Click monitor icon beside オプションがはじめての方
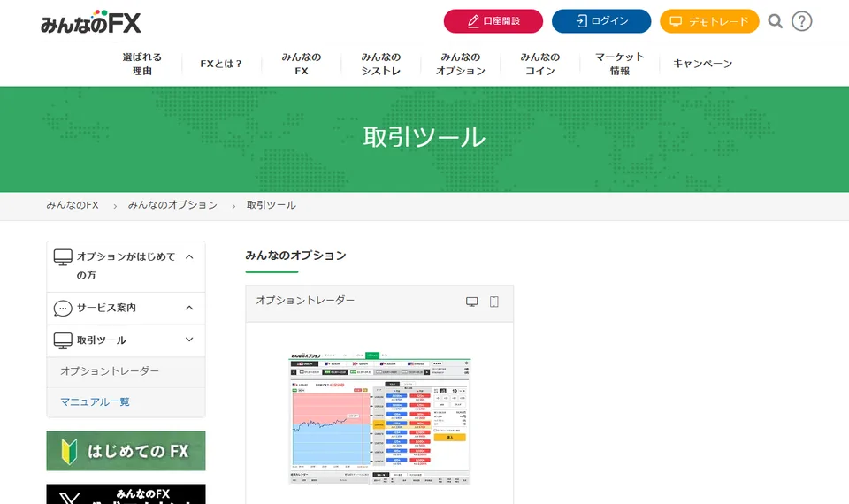The width and height of the screenshot is (849, 504). (x=63, y=257)
